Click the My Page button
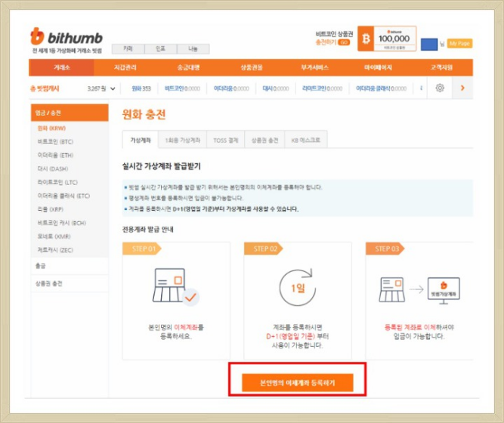Screen dimensions: 504x423 coord(459,43)
